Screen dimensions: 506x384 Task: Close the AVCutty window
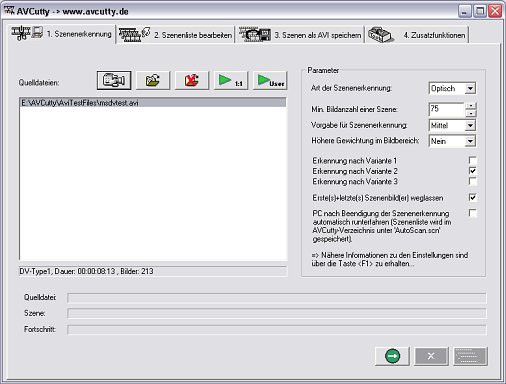click(x=495, y=11)
